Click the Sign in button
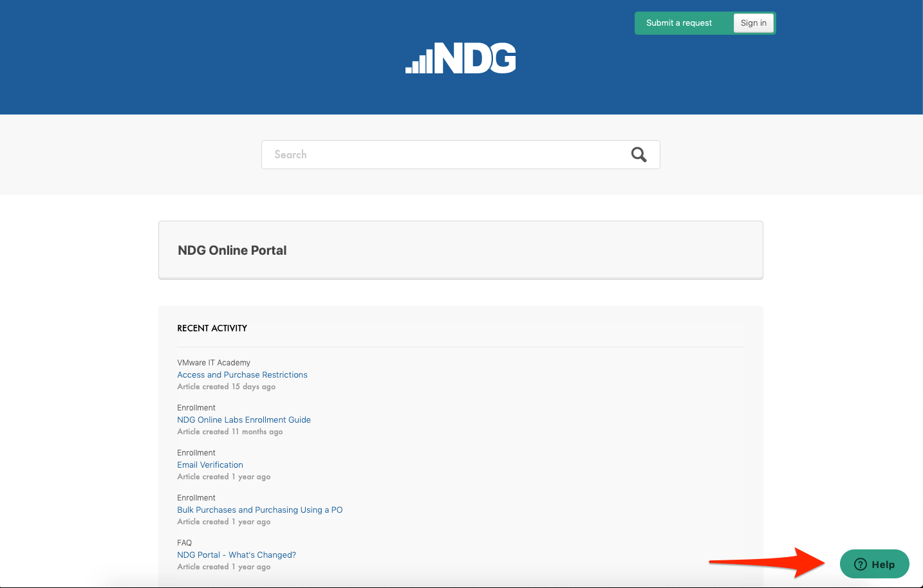The height and width of the screenshot is (588, 923). (754, 23)
